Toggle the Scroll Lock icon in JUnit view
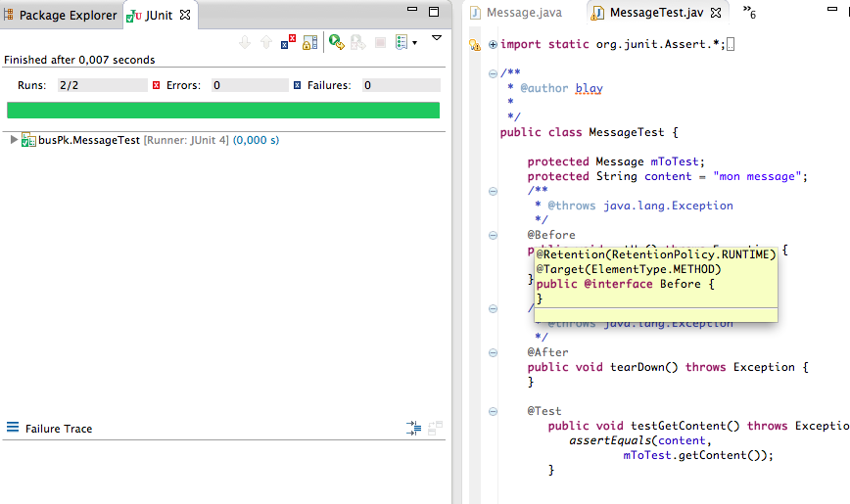The image size is (850, 504). coord(309,42)
